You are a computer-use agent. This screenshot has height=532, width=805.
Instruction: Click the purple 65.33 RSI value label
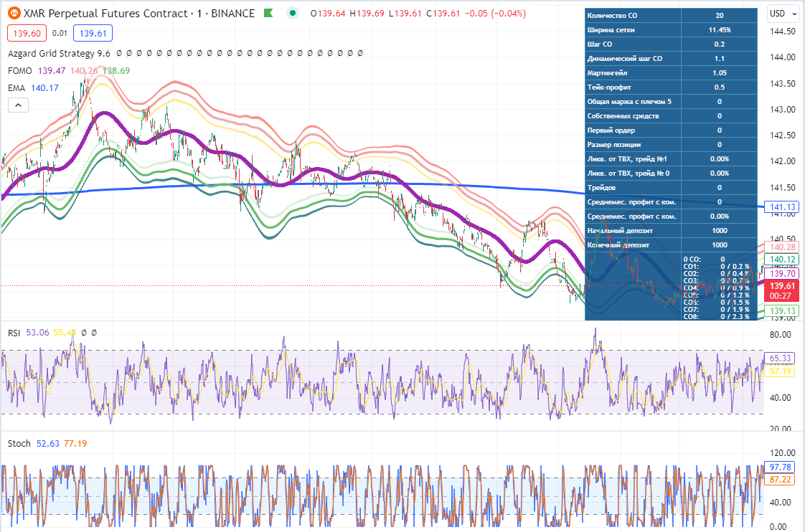(x=780, y=358)
